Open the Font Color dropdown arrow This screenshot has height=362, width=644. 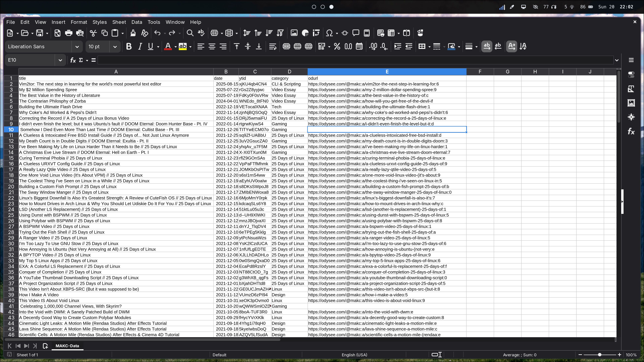point(175,47)
